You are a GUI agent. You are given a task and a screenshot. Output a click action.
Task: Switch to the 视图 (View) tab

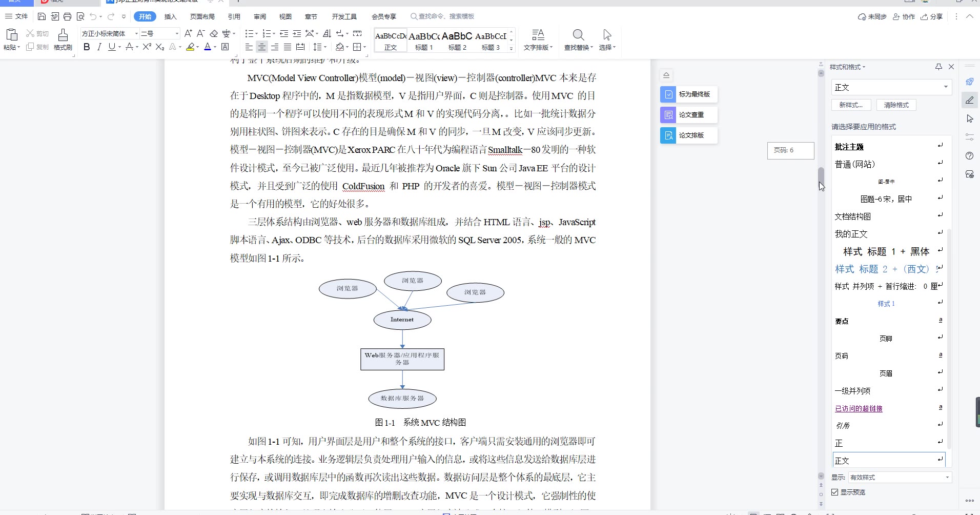[285, 16]
